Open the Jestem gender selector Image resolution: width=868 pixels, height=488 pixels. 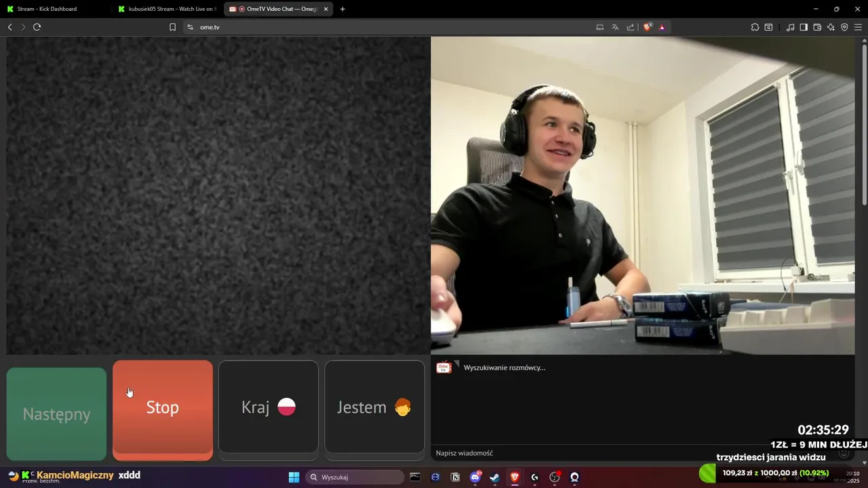coord(374,407)
